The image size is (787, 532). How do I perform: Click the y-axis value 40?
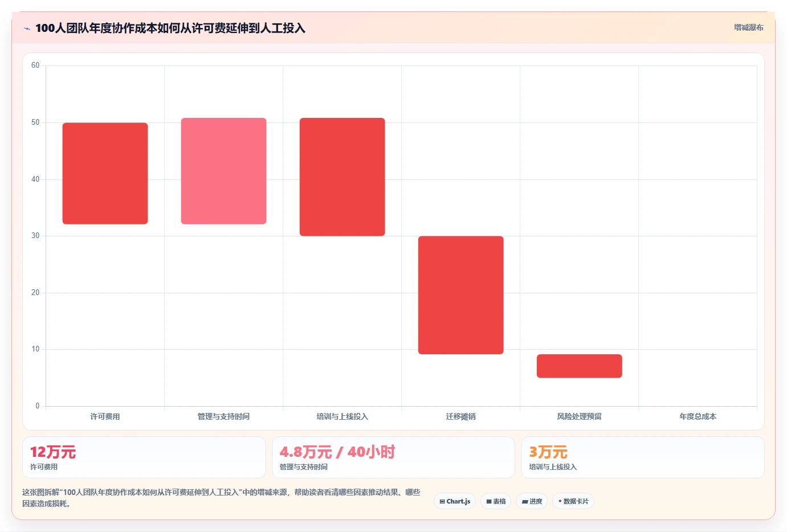35,179
